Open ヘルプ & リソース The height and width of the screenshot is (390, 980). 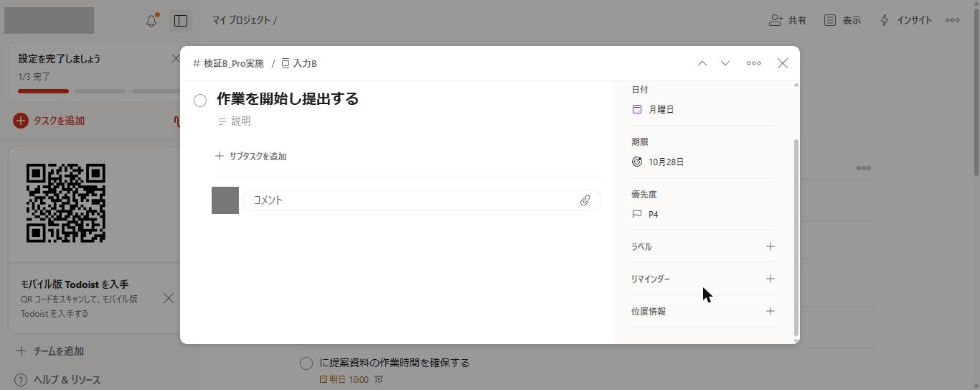tap(58, 380)
